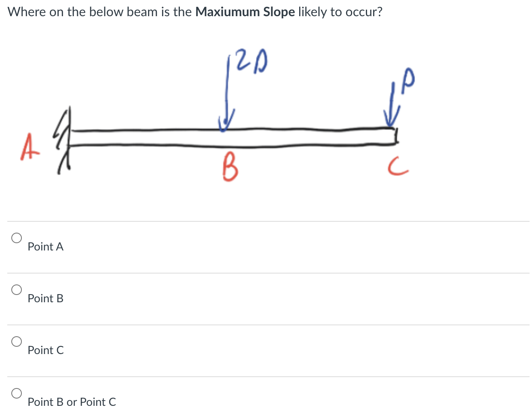Click the red letter A on the diagram
This screenshot has height=420, width=532.
[x=30, y=149]
